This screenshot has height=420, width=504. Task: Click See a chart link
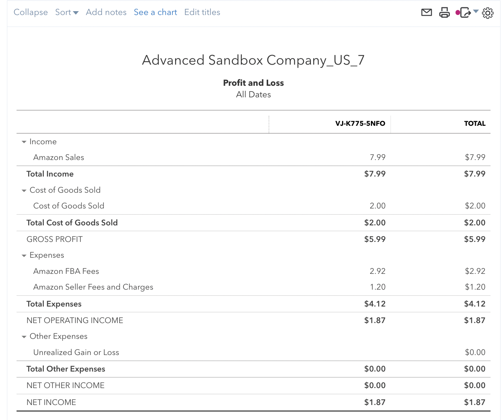tap(155, 12)
